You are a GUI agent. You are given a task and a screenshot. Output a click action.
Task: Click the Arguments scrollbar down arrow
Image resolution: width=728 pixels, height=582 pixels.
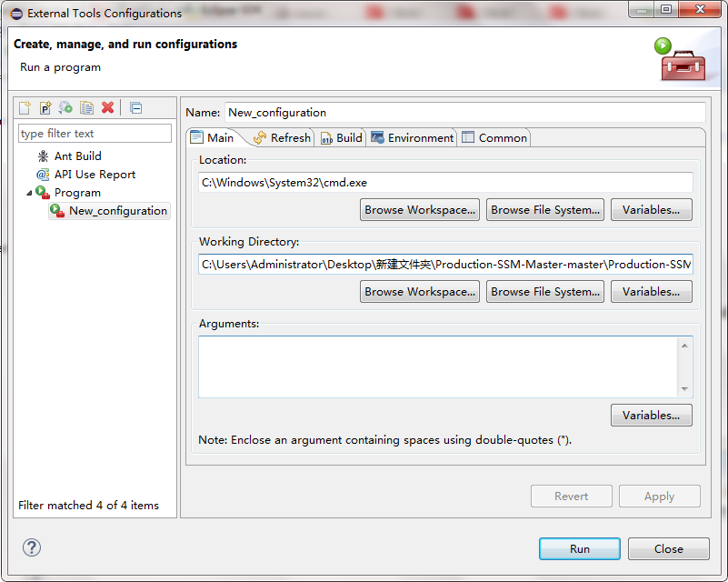[684, 389]
